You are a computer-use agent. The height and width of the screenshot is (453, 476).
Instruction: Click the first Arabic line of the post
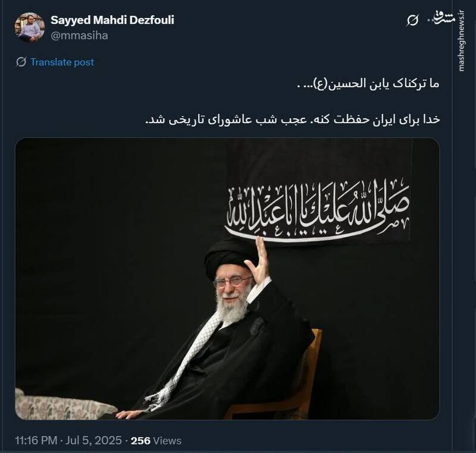pos(368,84)
